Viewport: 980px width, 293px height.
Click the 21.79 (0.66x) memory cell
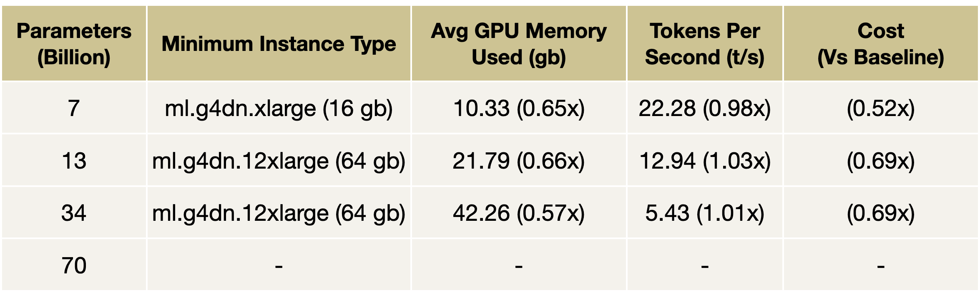coord(518,161)
